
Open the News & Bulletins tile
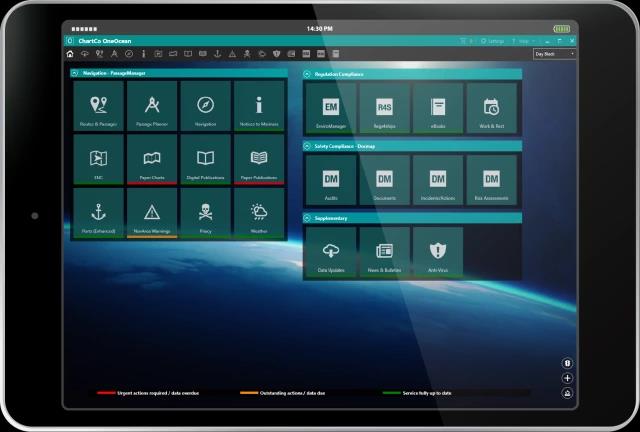coord(384,252)
